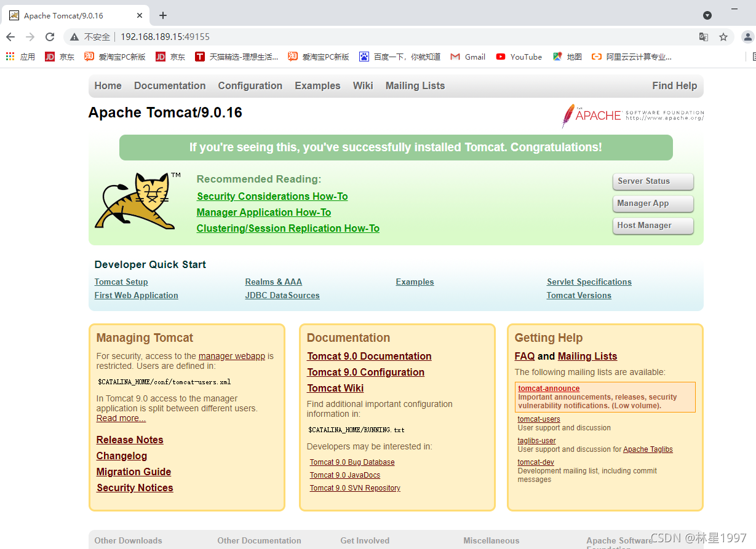Open the tomcat-announce mailing list link

tap(549, 389)
